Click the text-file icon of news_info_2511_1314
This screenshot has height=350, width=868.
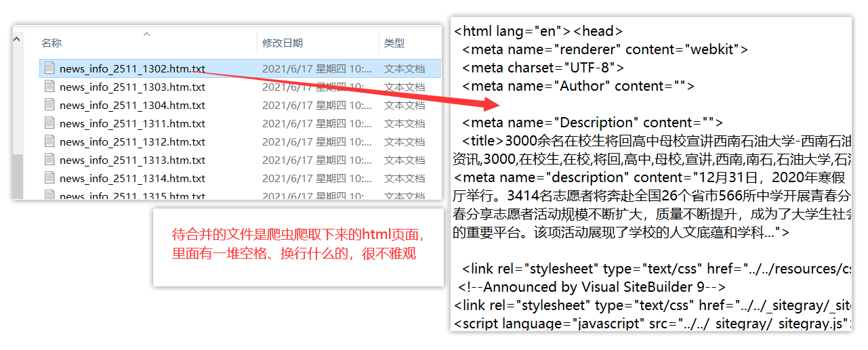pyautogui.click(x=49, y=177)
